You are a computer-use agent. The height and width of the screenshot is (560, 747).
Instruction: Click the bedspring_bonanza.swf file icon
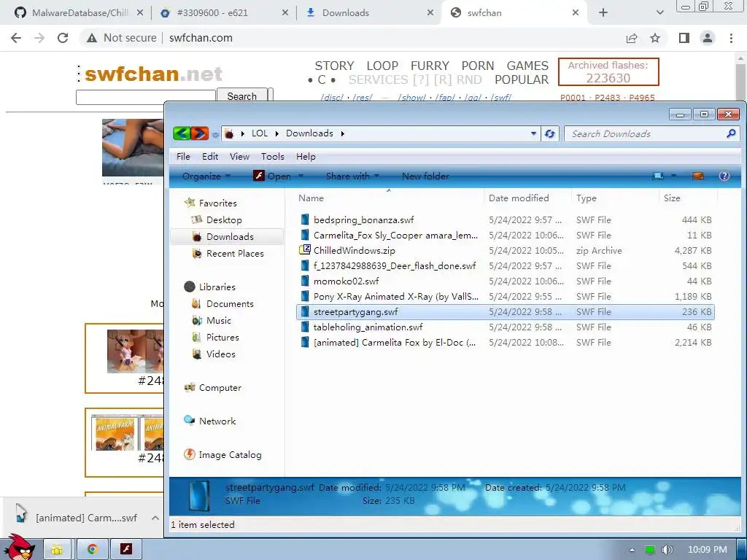[x=305, y=220]
